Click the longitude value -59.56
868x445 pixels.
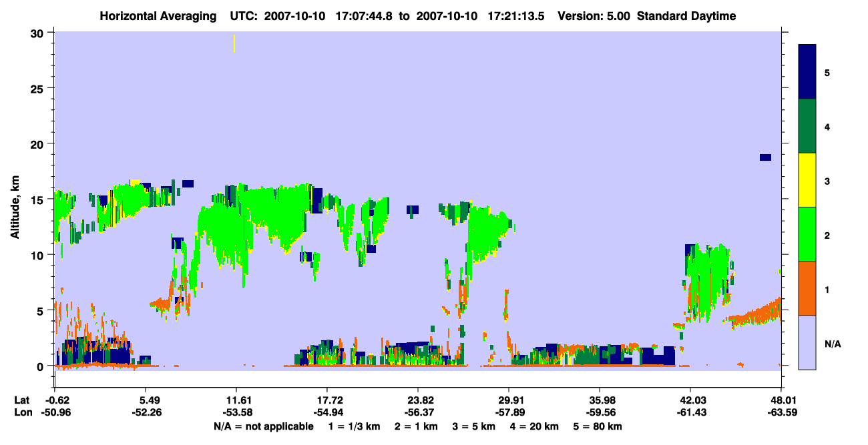[x=600, y=412]
